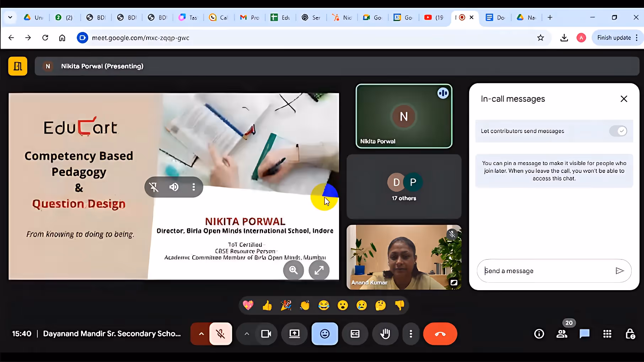
Task: Click Nikita Porwal (Presenting) label
Action: tap(102, 66)
